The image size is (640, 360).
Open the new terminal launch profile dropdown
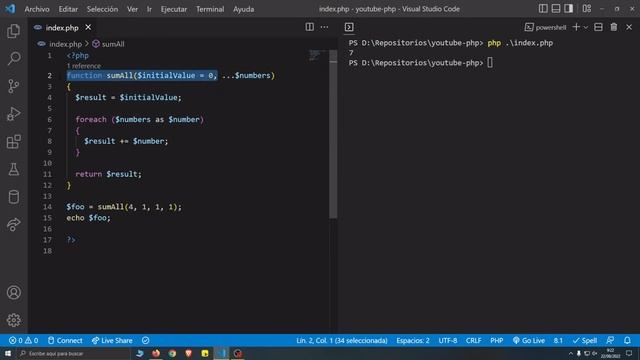[x=586, y=27]
